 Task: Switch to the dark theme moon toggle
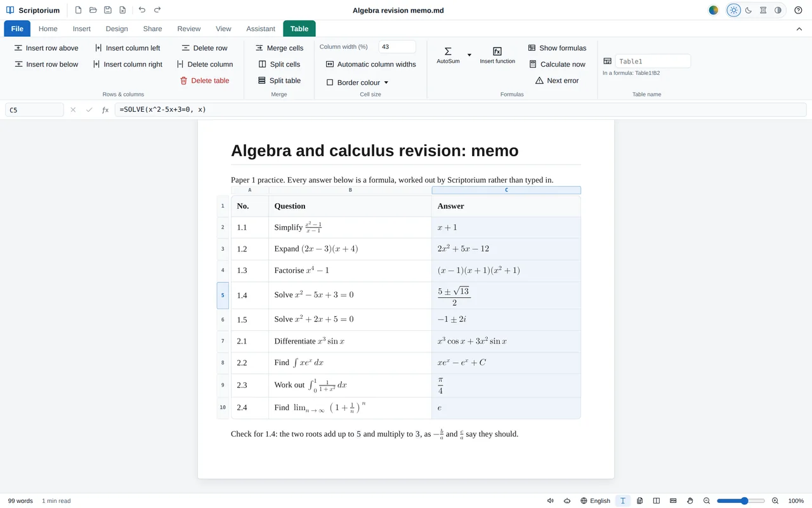point(749,10)
